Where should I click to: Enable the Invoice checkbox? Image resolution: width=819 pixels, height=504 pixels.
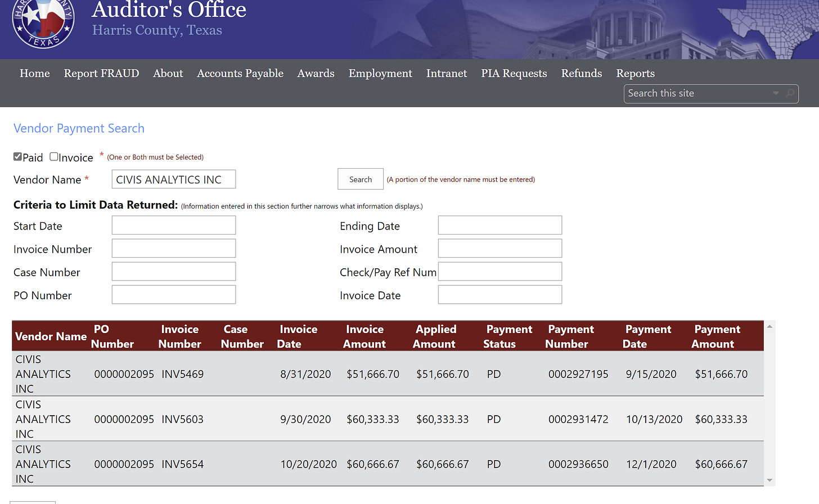54,157
